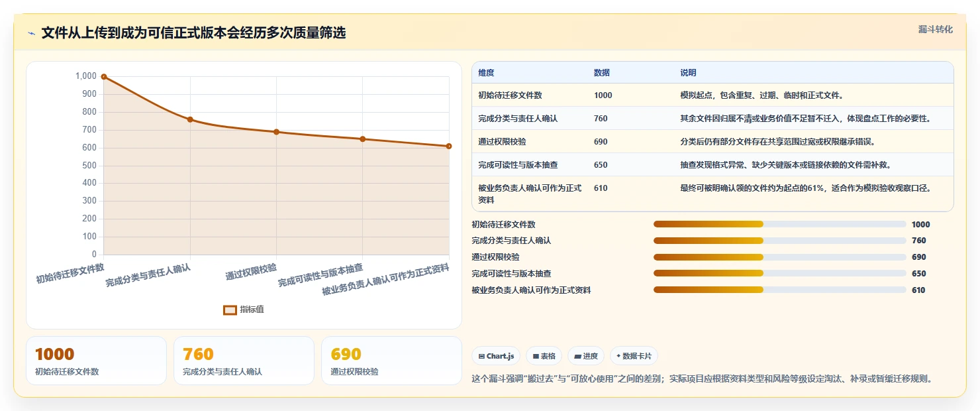The height and width of the screenshot is (411, 980).
Task: Select the 进度 chip
Action: pyautogui.click(x=586, y=356)
